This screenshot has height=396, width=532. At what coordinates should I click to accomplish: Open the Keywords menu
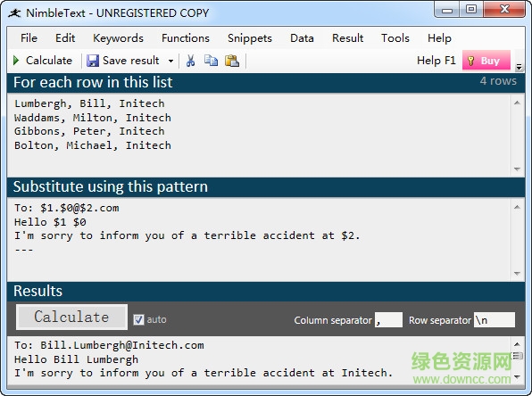tap(118, 38)
